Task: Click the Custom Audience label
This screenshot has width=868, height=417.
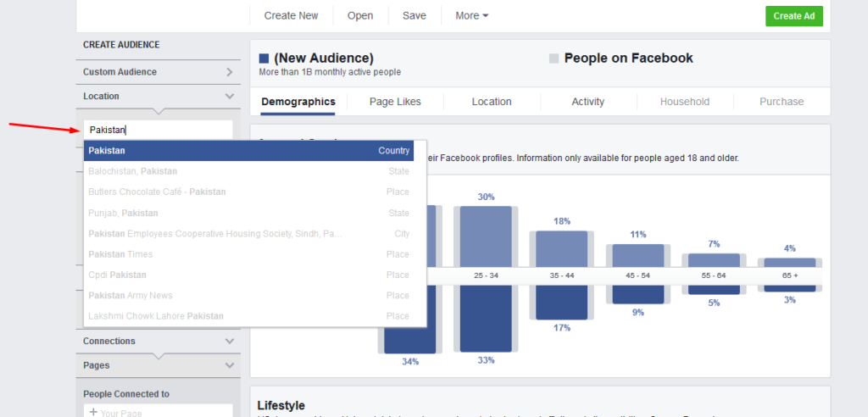Action: [x=120, y=72]
